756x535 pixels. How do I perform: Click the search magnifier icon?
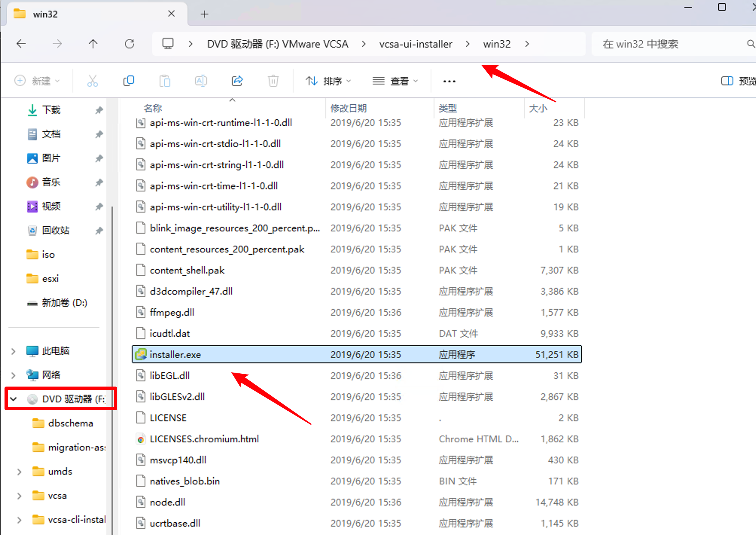tap(751, 44)
